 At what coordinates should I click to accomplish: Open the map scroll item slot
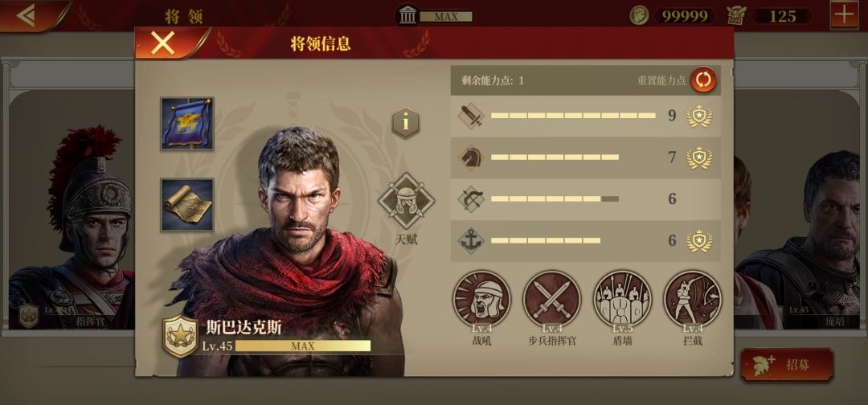pos(187,205)
